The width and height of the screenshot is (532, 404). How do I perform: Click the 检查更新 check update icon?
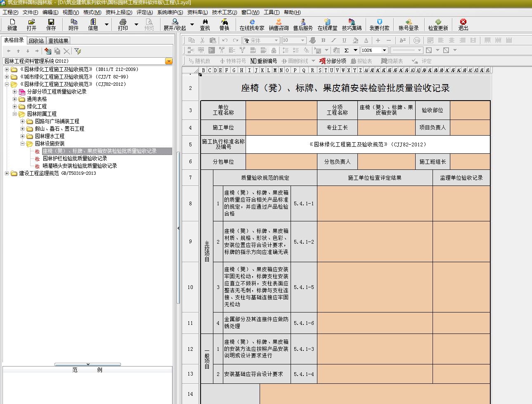tap(438, 24)
